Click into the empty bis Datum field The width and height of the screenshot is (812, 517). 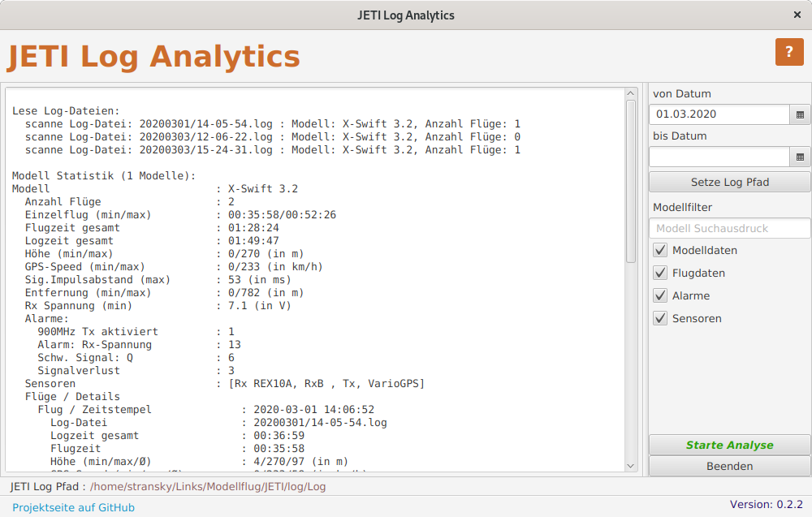[719, 157]
